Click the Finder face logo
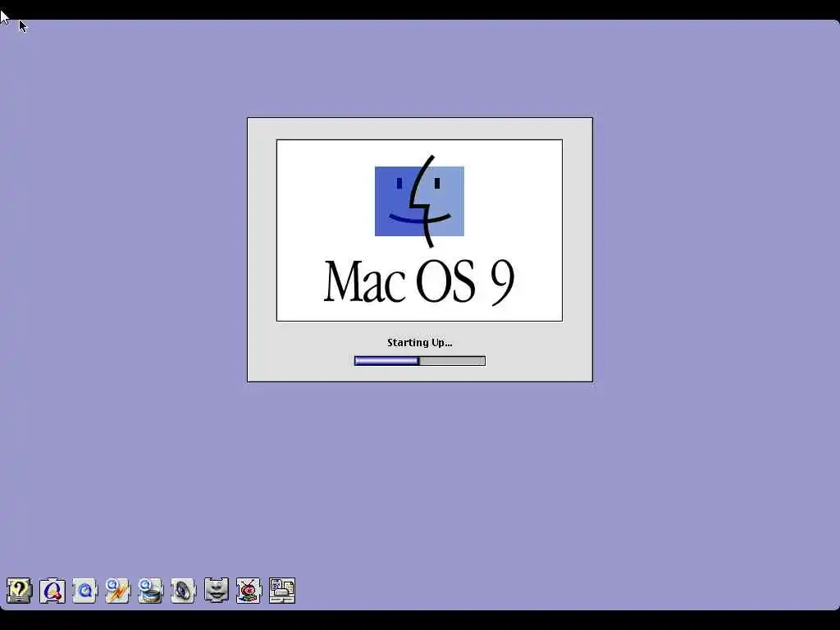Viewport: 840px width, 630px height. (x=419, y=202)
